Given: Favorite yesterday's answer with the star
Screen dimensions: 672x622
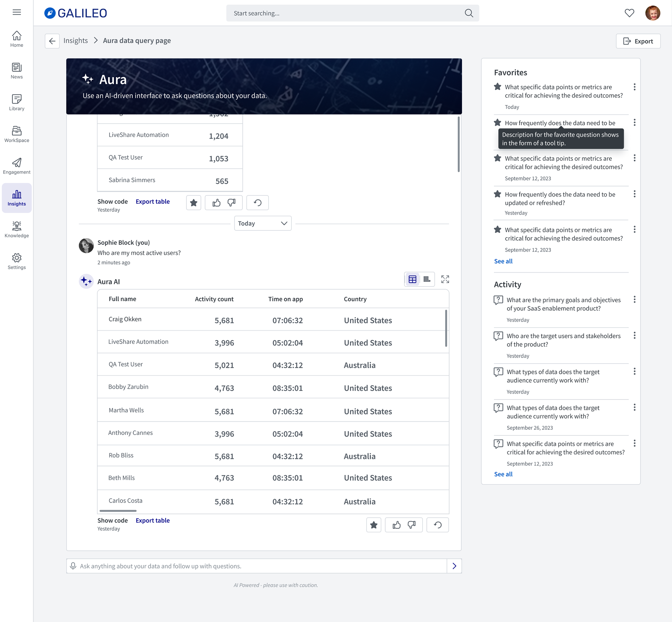Looking at the screenshot, I should pyautogui.click(x=194, y=202).
